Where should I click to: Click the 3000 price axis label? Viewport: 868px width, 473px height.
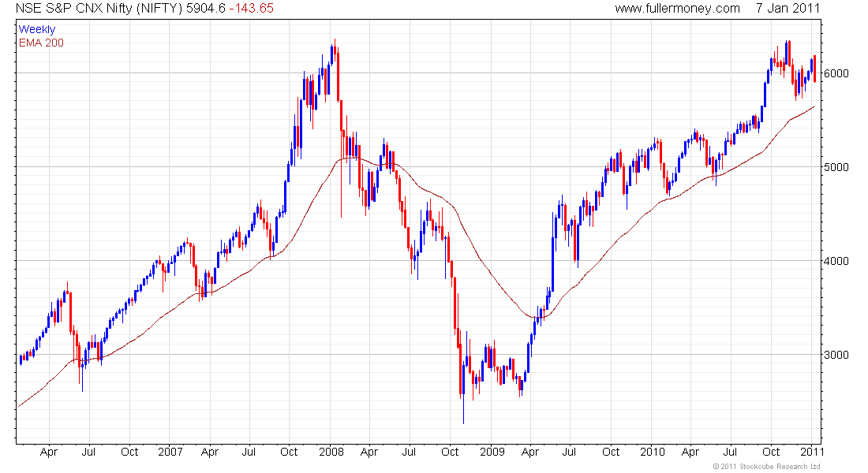[x=836, y=355]
